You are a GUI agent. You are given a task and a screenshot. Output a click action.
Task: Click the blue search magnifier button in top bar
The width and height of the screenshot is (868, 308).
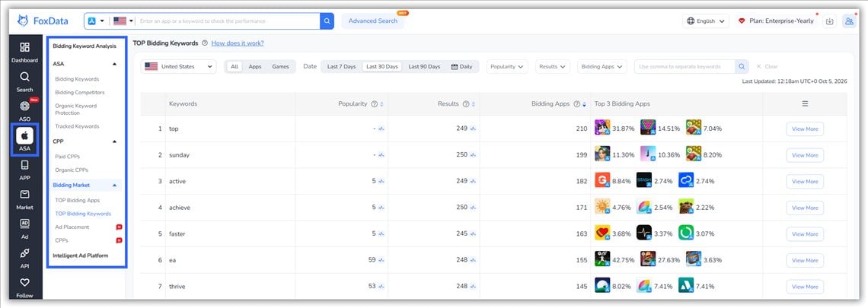tap(327, 21)
